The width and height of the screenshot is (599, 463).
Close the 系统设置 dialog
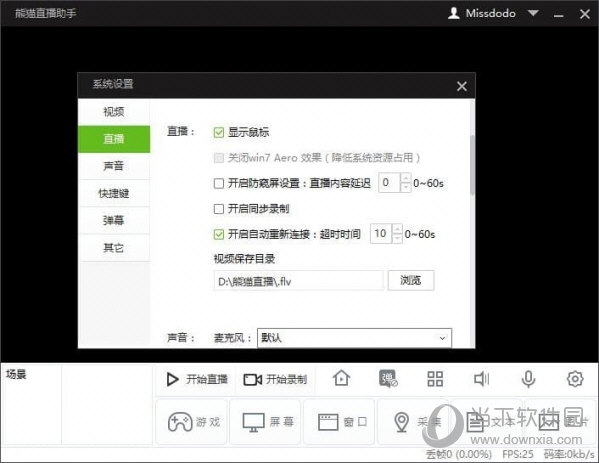(462, 86)
